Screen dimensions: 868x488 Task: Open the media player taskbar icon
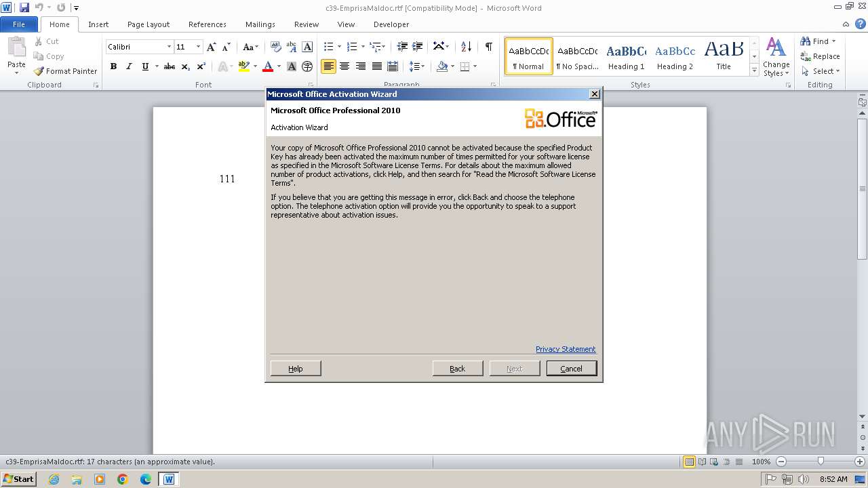(x=100, y=479)
